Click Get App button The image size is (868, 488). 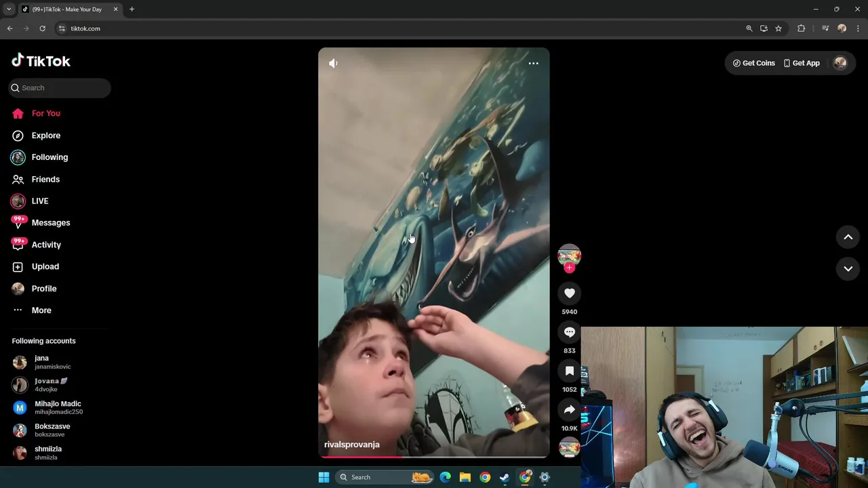pos(802,63)
